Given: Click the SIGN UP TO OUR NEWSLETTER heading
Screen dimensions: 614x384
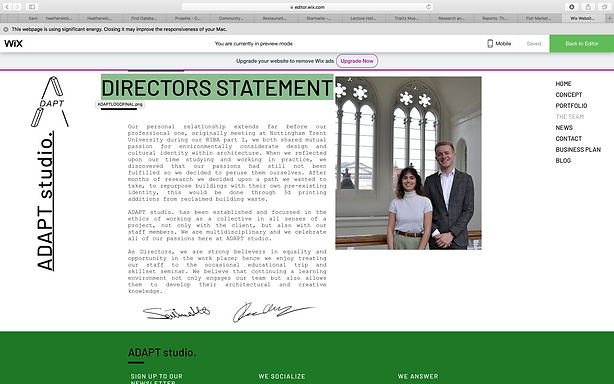Looking at the screenshot, I should pyautogui.click(x=157, y=379).
